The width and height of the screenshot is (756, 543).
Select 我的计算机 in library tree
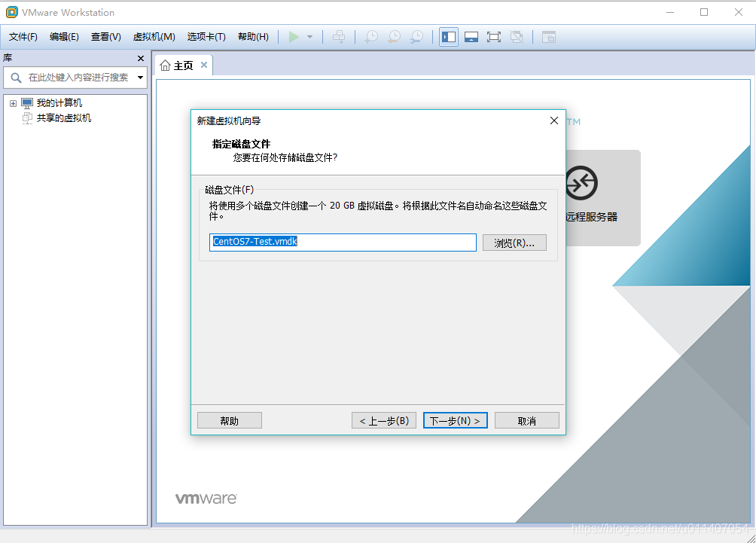59,102
